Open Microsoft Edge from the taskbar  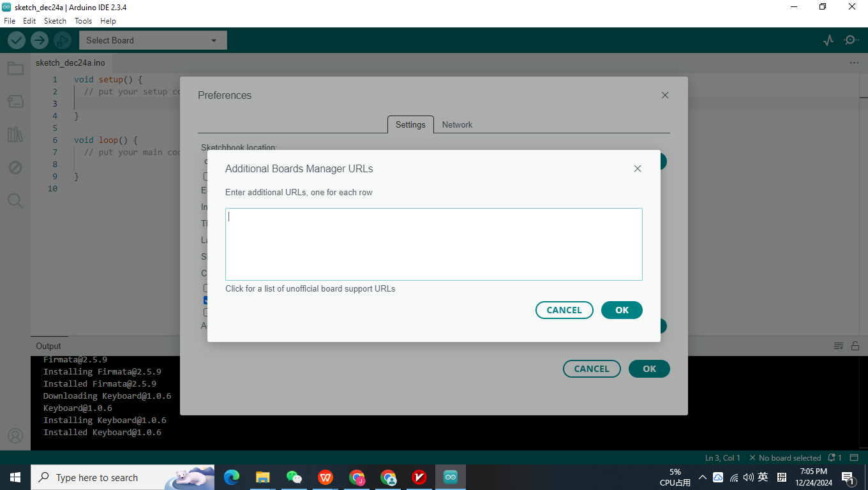tap(232, 477)
